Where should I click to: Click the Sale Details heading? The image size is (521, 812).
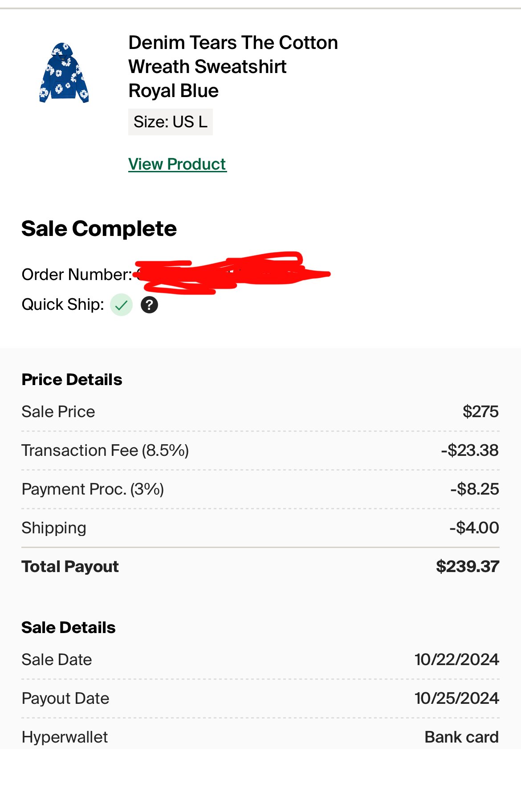click(69, 628)
